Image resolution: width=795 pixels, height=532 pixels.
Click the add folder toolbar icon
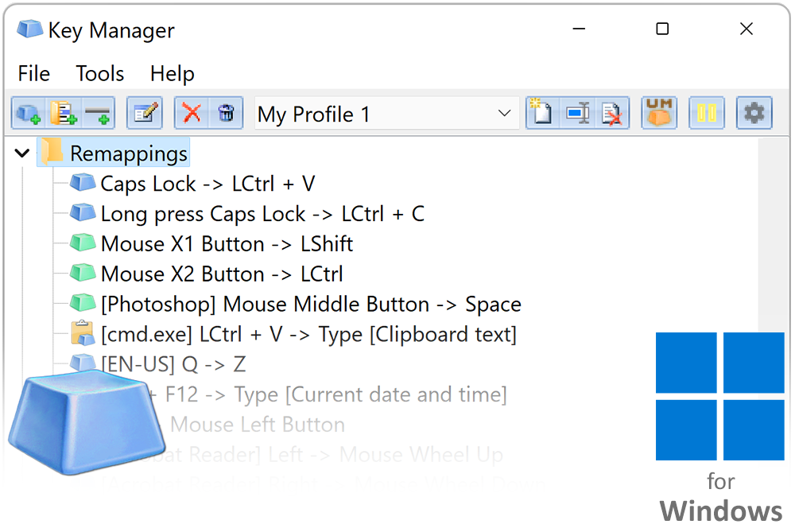(x=64, y=114)
